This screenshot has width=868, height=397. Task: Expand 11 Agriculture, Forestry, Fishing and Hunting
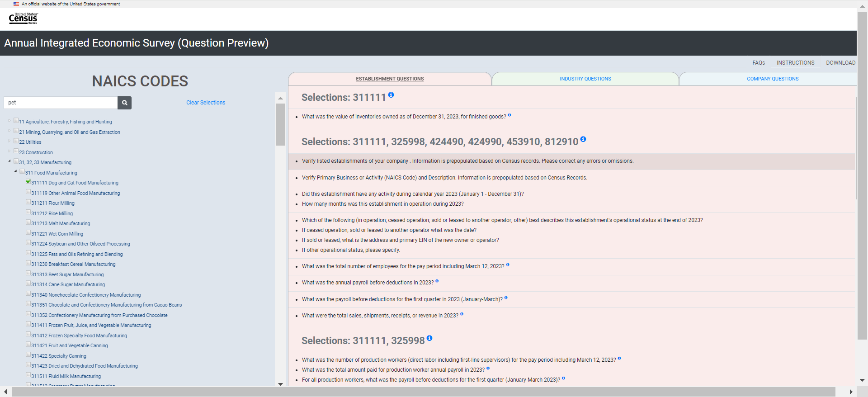pyautogui.click(x=9, y=121)
